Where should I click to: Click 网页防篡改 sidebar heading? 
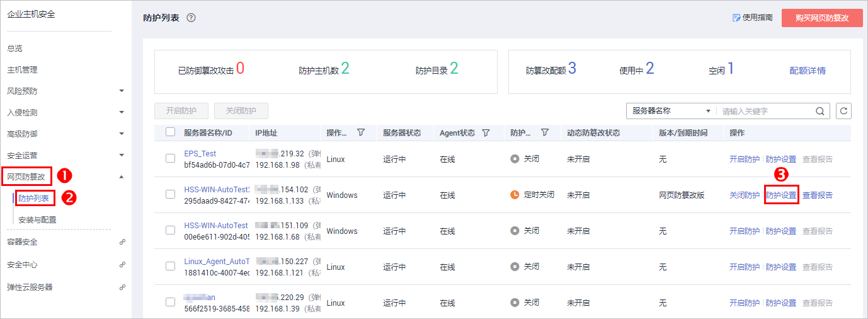click(26, 177)
